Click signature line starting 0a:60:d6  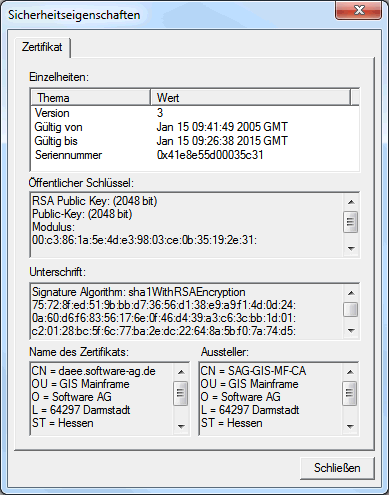(164, 318)
